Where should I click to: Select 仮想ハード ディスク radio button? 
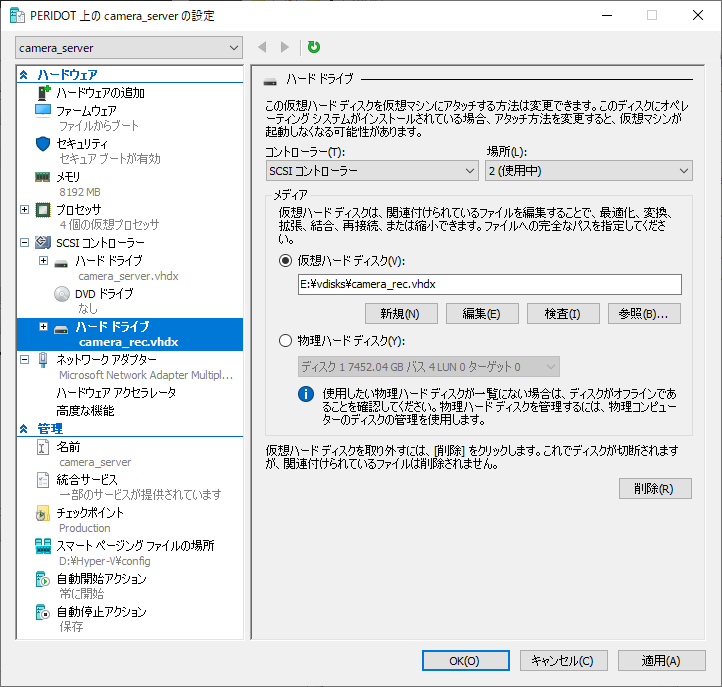click(285, 261)
